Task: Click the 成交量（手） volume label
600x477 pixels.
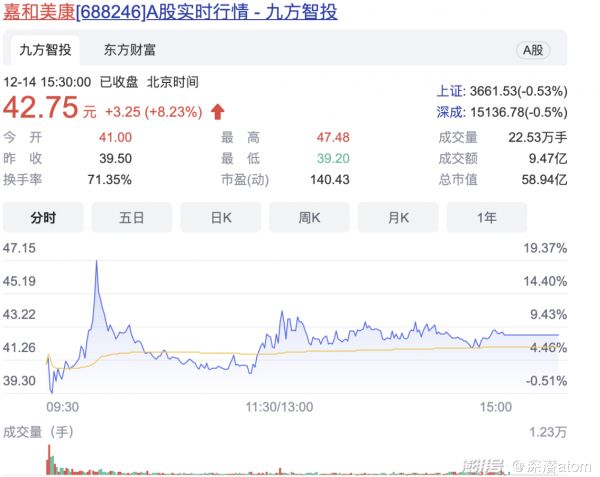Action: pyautogui.click(x=38, y=432)
